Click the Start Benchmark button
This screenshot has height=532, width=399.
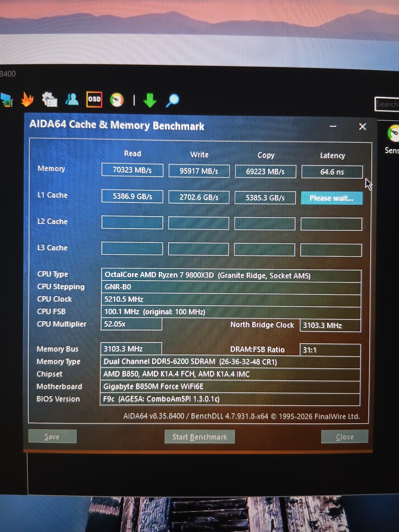(x=199, y=437)
